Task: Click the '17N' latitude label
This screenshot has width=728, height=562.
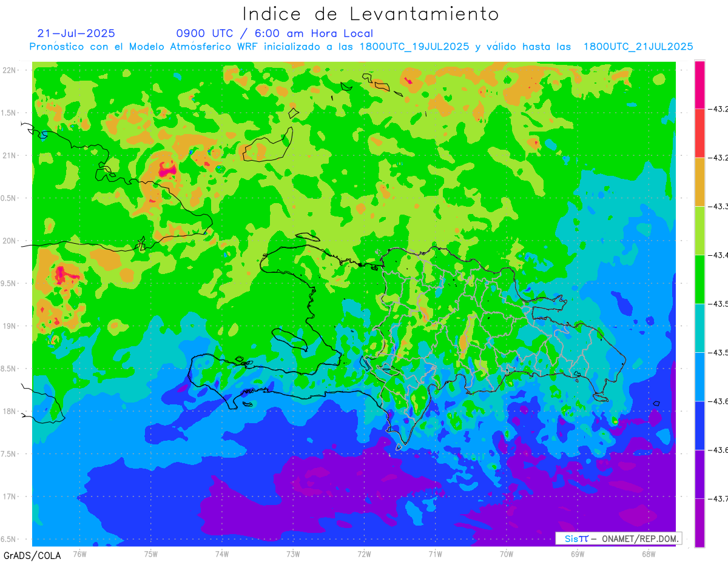Action: pyautogui.click(x=10, y=497)
